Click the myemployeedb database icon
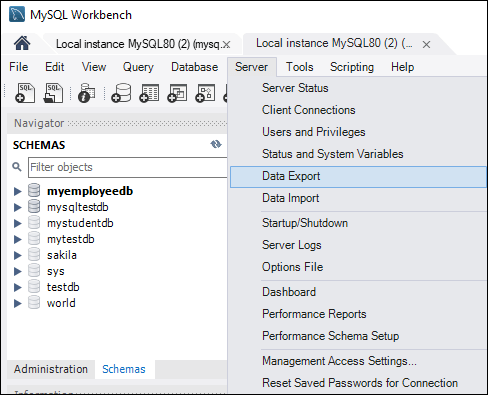488x395 pixels. point(34,190)
